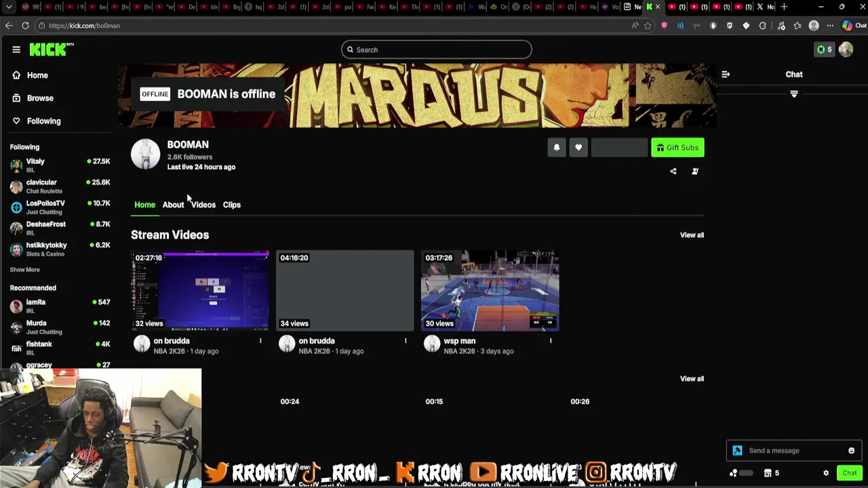
Task: Click the channel points bubbles icon below the chat
Action: [734, 473]
